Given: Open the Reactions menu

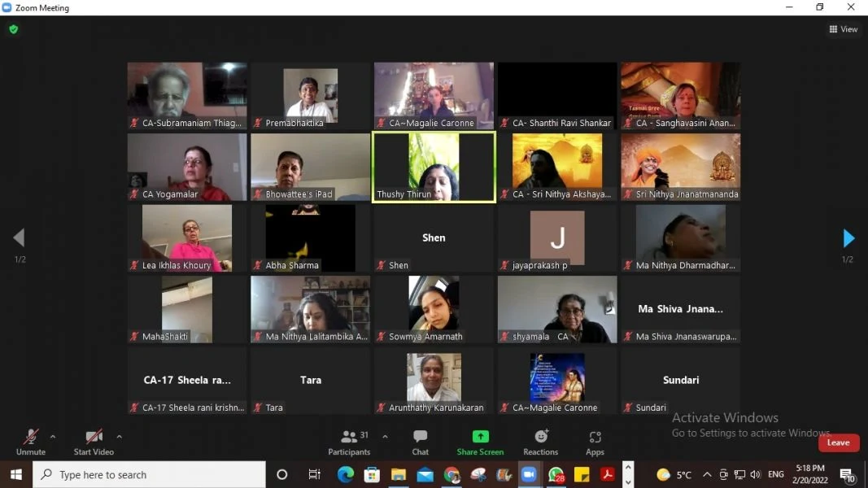Looking at the screenshot, I should (x=541, y=442).
